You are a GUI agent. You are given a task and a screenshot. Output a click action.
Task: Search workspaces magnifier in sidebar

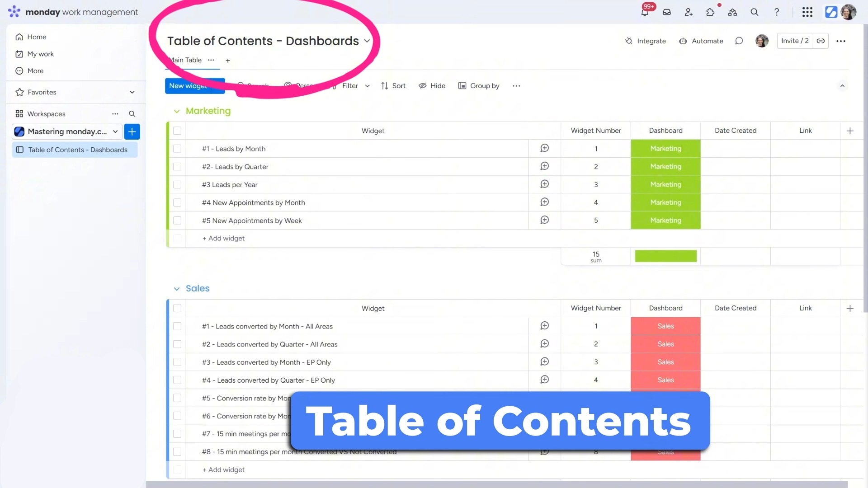[132, 114]
